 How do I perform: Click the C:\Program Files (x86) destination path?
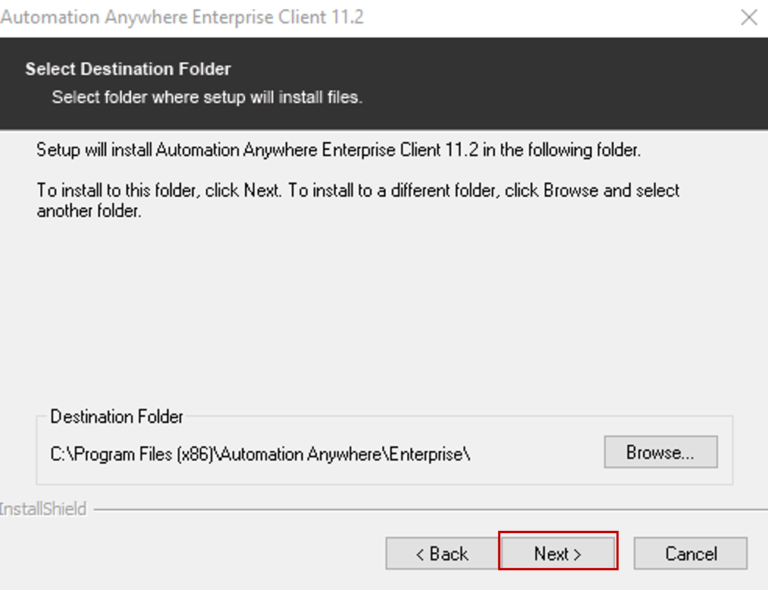point(260,453)
